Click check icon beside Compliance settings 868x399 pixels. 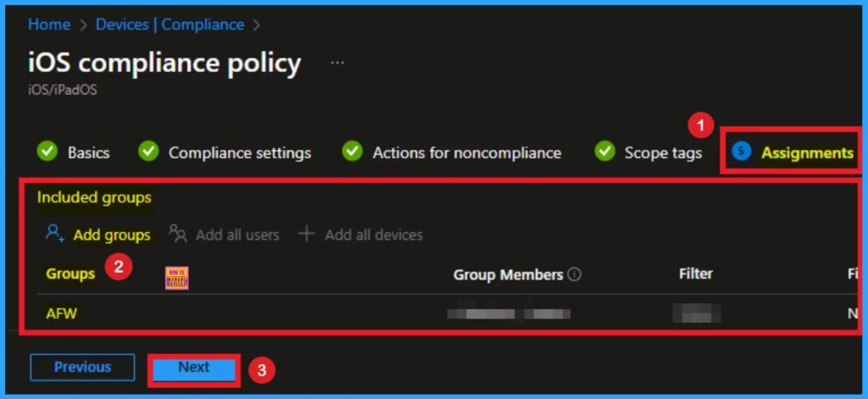tap(148, 151)
